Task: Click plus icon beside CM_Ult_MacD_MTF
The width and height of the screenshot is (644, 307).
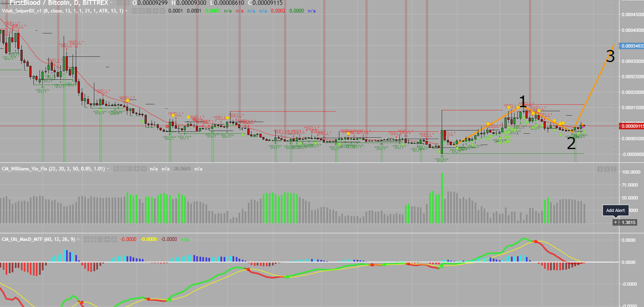Action: click(x=107, y=239)
